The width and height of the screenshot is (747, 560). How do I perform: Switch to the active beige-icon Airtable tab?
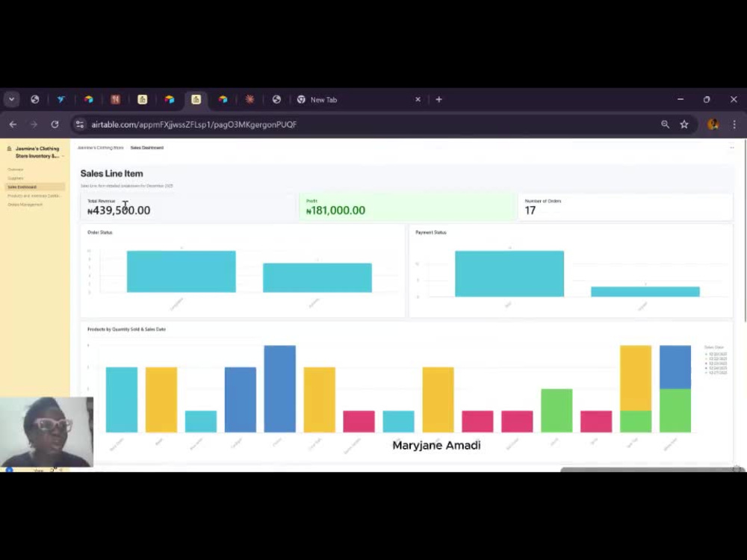196,99
